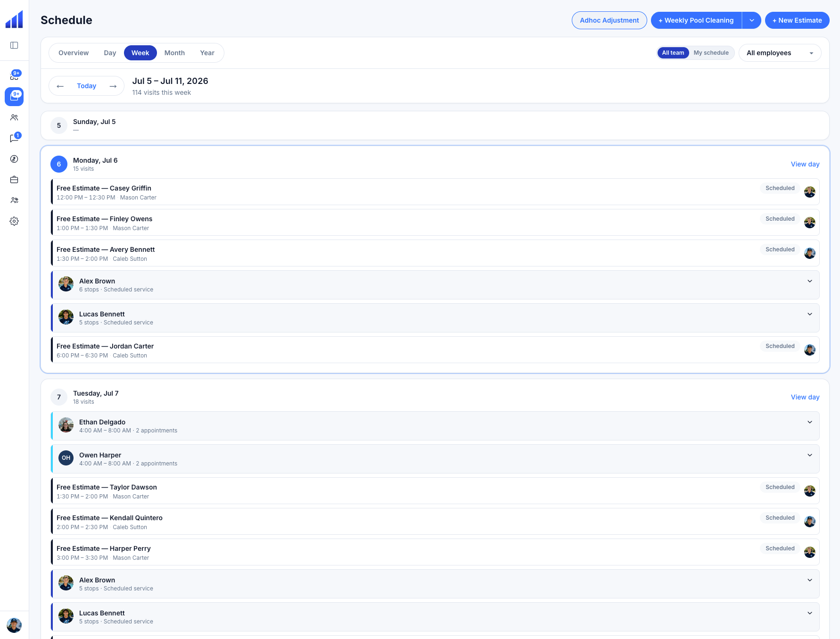Open the Free Estimate — Casey Griffin entry
Viewport: 840px width, 639px height.
(435, 192)
